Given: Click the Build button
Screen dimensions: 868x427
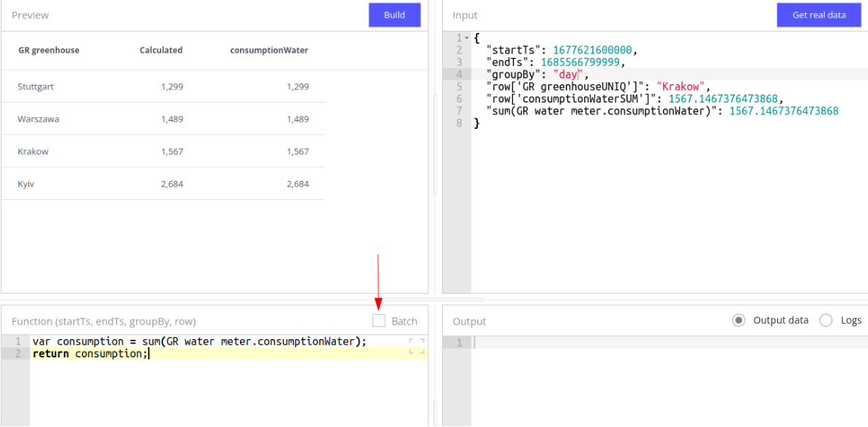Looking at the screenshot, I should point(394,15).
